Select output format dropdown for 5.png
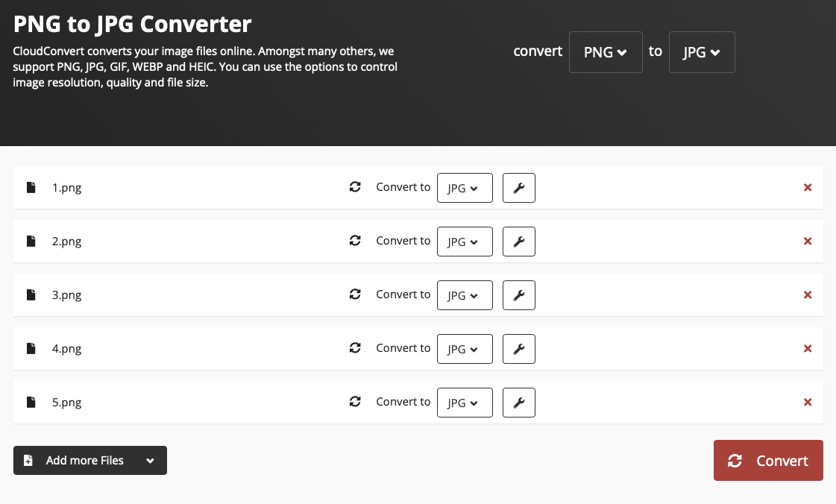The width and height of the screenshot is (836, 504). (465, 403)
